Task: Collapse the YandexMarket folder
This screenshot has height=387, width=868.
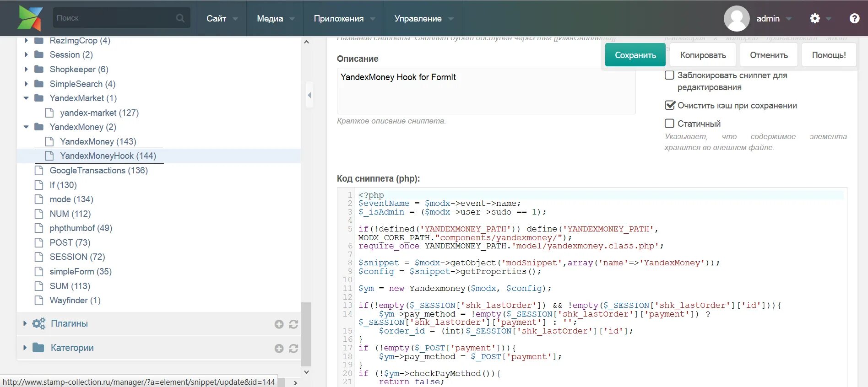Action: click(x=26, y=98)
